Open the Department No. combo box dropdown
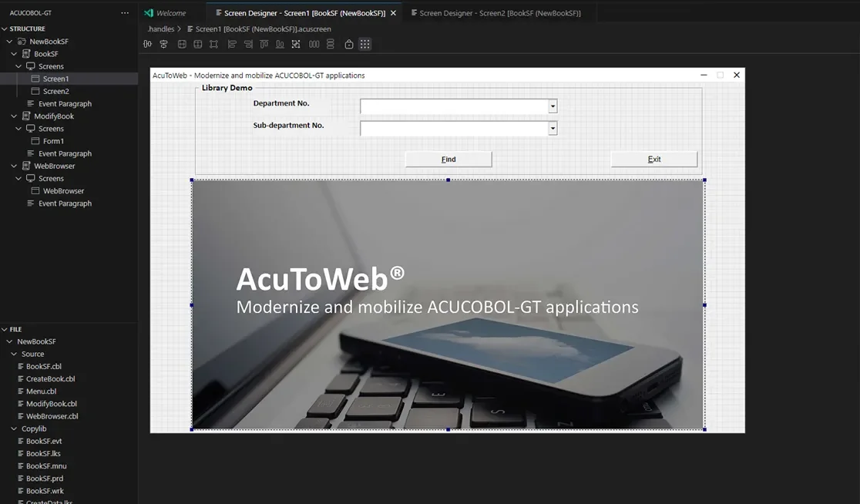This screenshot has width=860, height=504. point(553,106)
